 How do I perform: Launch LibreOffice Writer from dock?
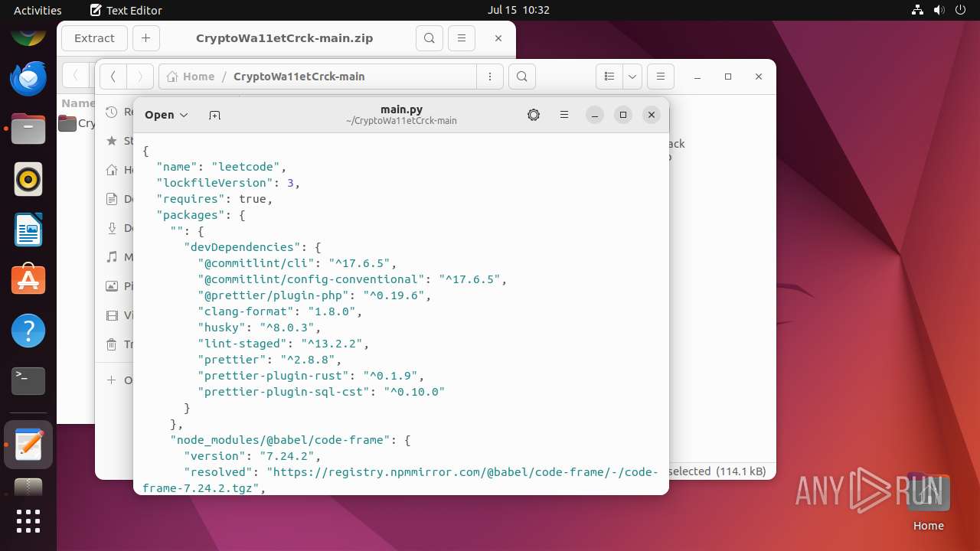28,230
